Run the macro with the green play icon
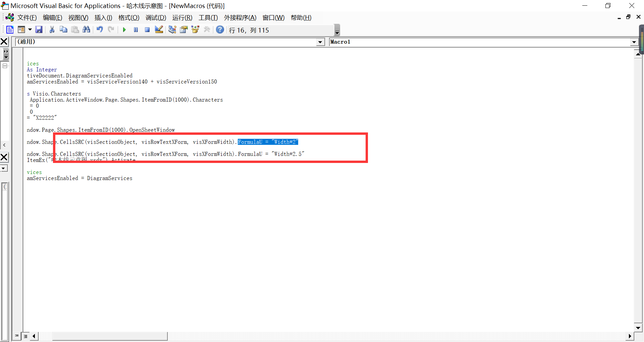The image size is (644, 342). 124,30
